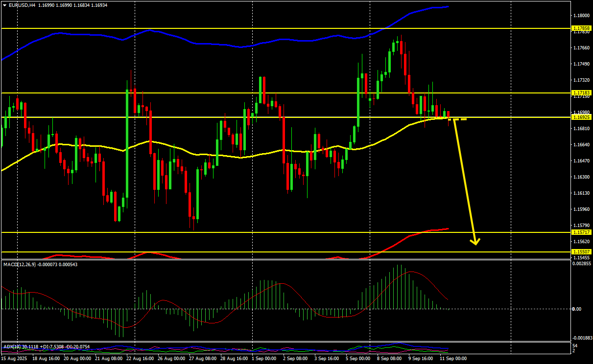This screenshot has width=593, height=364.
Task: Click the 1.17490 price scale value
Action: [582, 64]
